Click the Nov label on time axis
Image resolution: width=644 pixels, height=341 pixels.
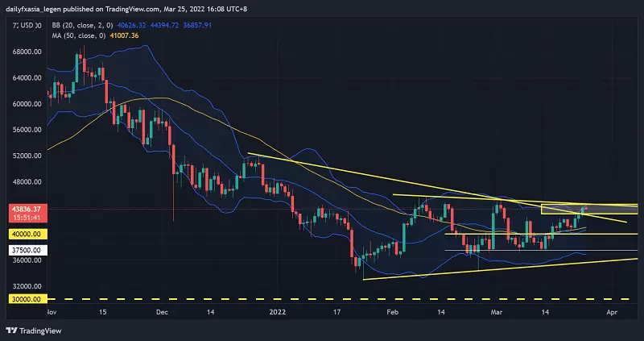[x=52, y=312]
